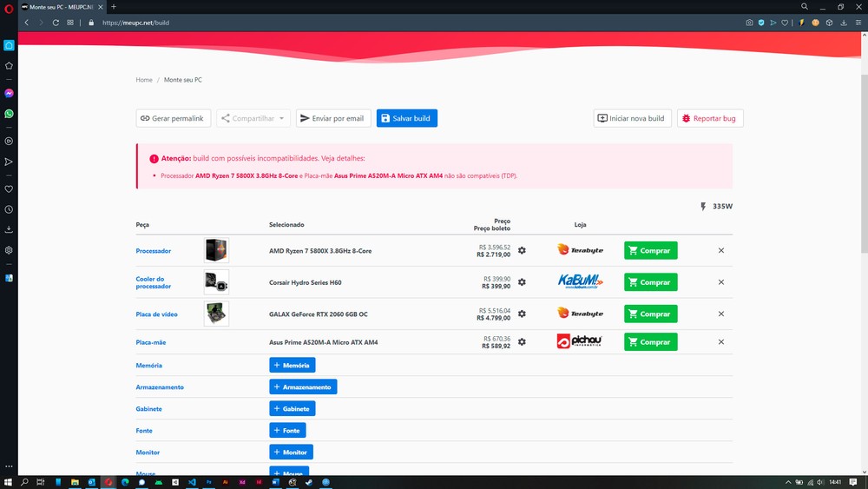Click the Corsair cooler thumbnail image
This screenshot has width=868, height=489.
click(x=216, y=282)
